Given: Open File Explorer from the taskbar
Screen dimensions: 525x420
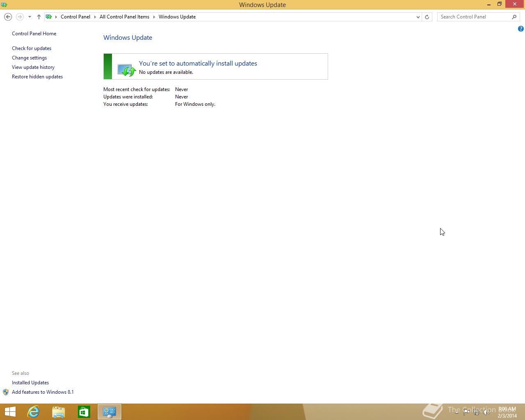Looking at the screenshot, I should [x=59, y=411].
